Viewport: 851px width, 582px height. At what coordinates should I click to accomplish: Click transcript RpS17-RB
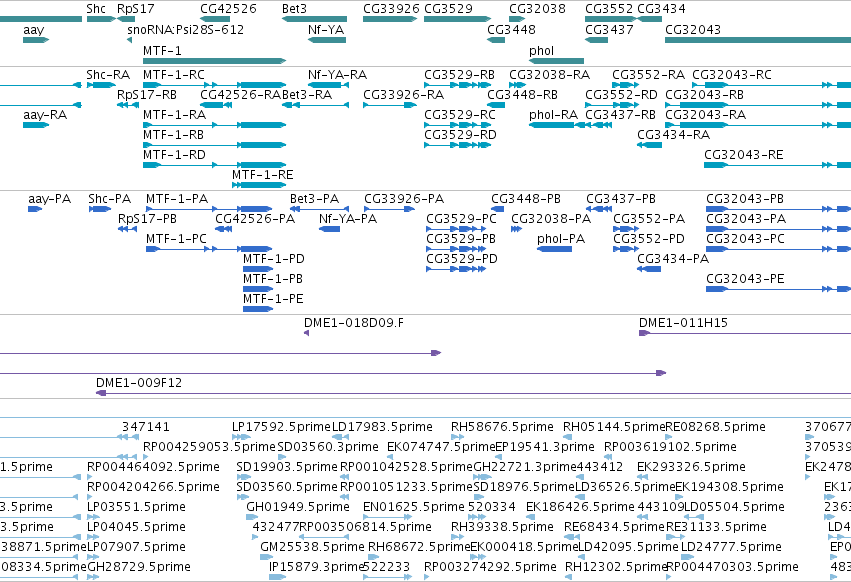128,105
